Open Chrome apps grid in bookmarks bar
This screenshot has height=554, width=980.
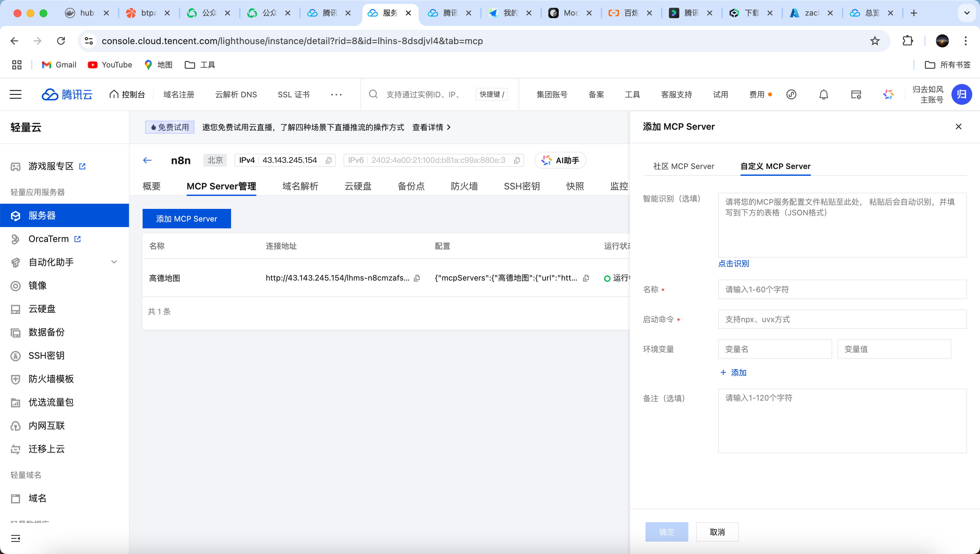(x=17, y=65)
